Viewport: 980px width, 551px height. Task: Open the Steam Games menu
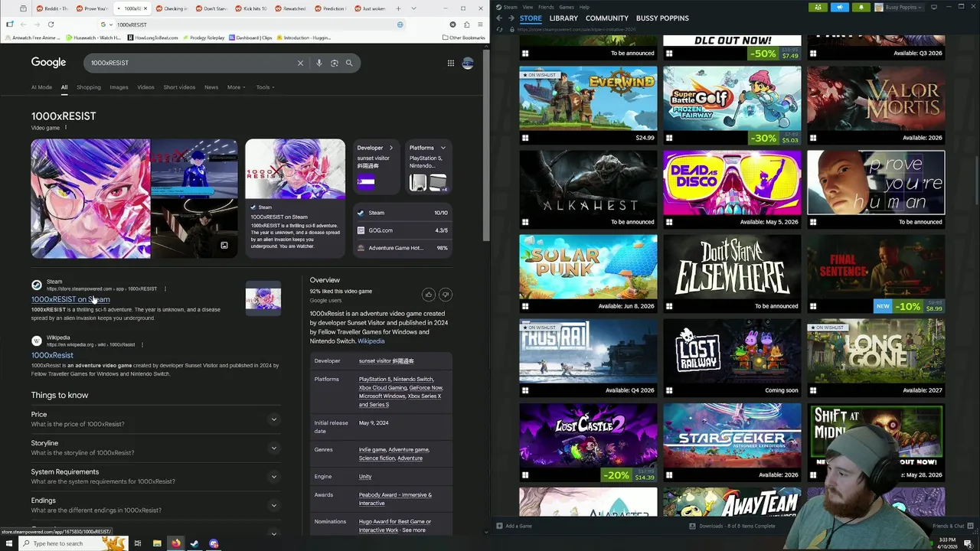[567, 7]
